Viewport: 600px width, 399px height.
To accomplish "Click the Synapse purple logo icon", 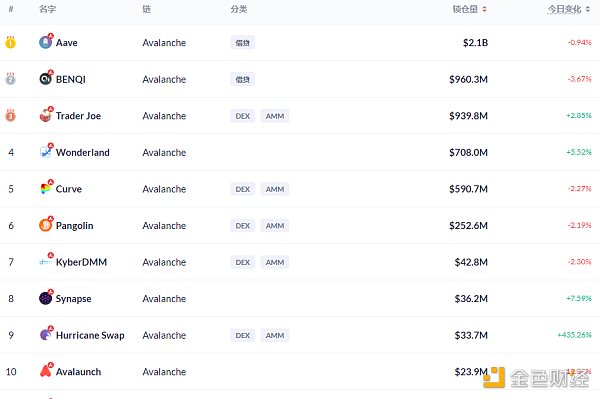I will coord(46,298).
